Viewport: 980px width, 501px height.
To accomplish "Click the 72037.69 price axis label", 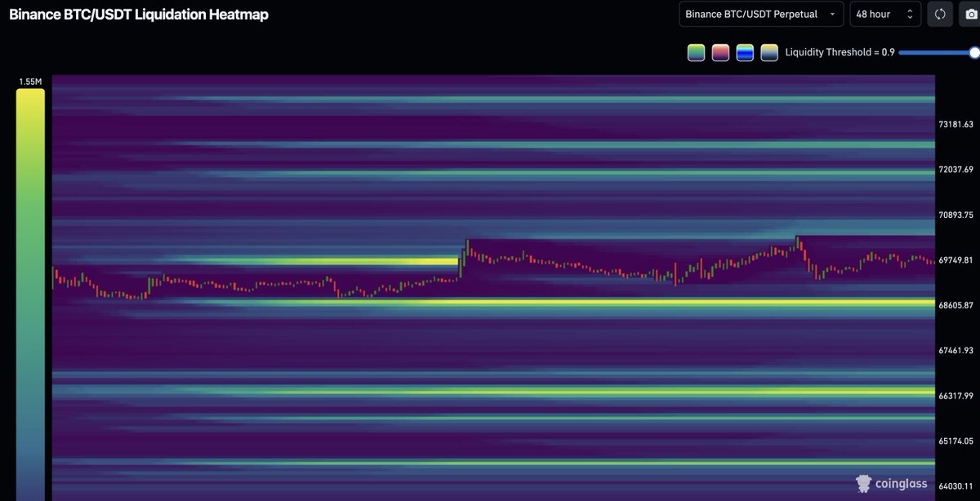I will click(956, 170).
